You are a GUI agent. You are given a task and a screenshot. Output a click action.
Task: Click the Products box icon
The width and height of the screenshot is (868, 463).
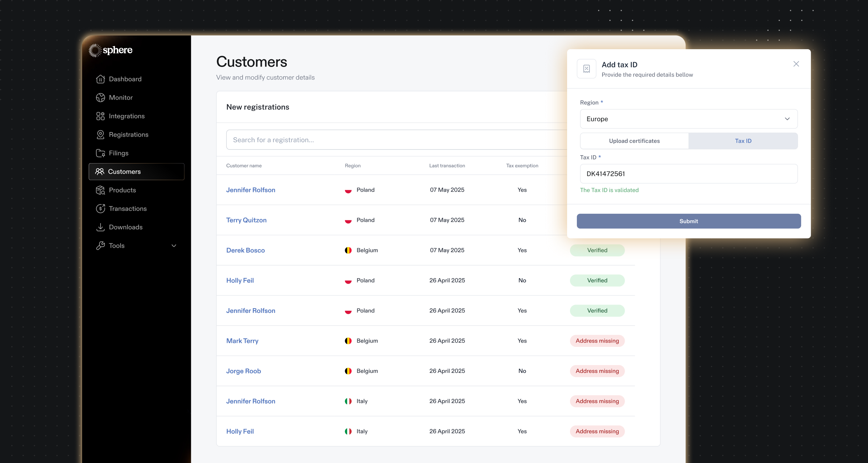tap(100, 190)
